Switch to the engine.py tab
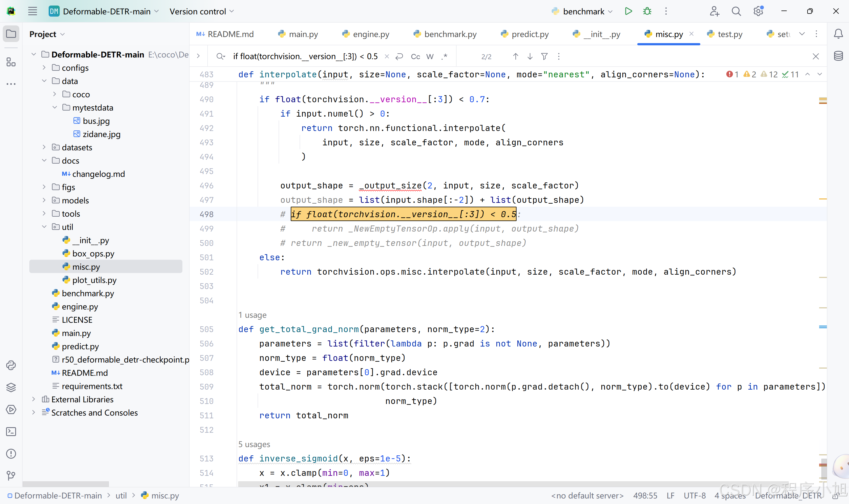849x504 pixels. (366, 34)
